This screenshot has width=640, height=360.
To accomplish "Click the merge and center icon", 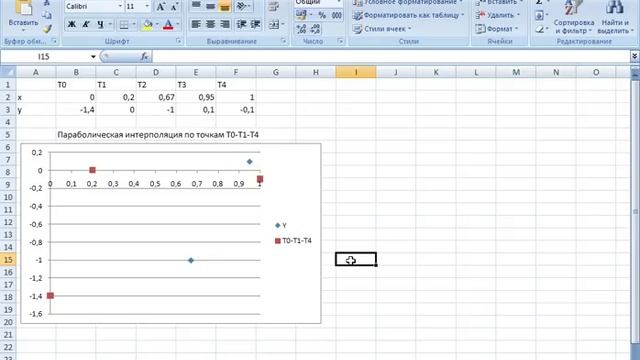I will pyautogui.click(x=273, y=25).
